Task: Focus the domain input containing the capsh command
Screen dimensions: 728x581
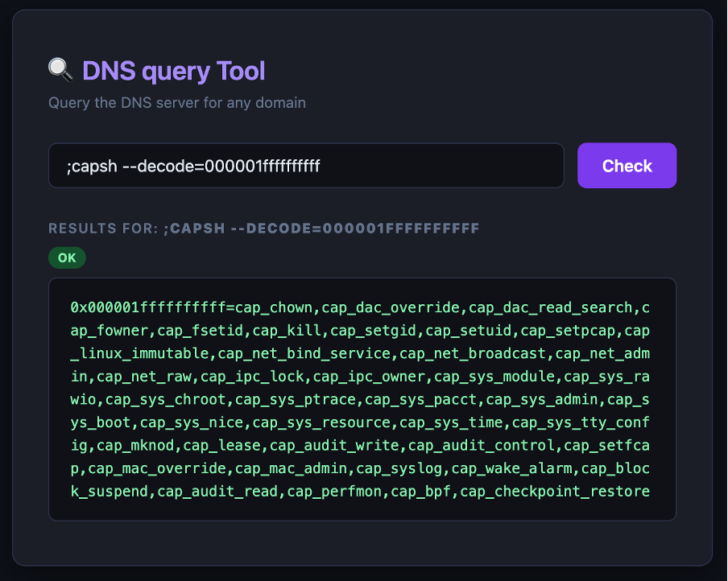Action: (306, 166)
